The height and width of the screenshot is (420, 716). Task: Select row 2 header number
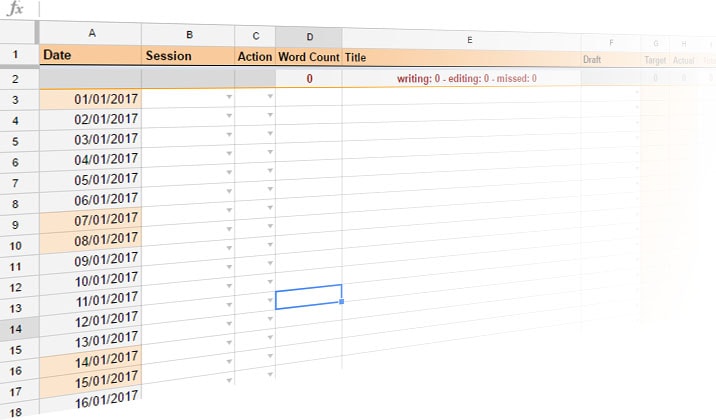(x=17, y=79)
